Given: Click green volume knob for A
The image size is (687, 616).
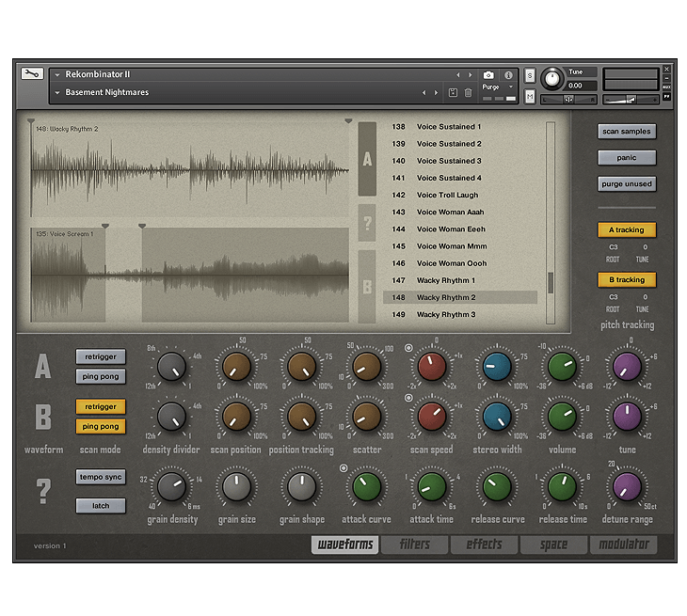Looking at the screenshot, I should tap(562, 367).
